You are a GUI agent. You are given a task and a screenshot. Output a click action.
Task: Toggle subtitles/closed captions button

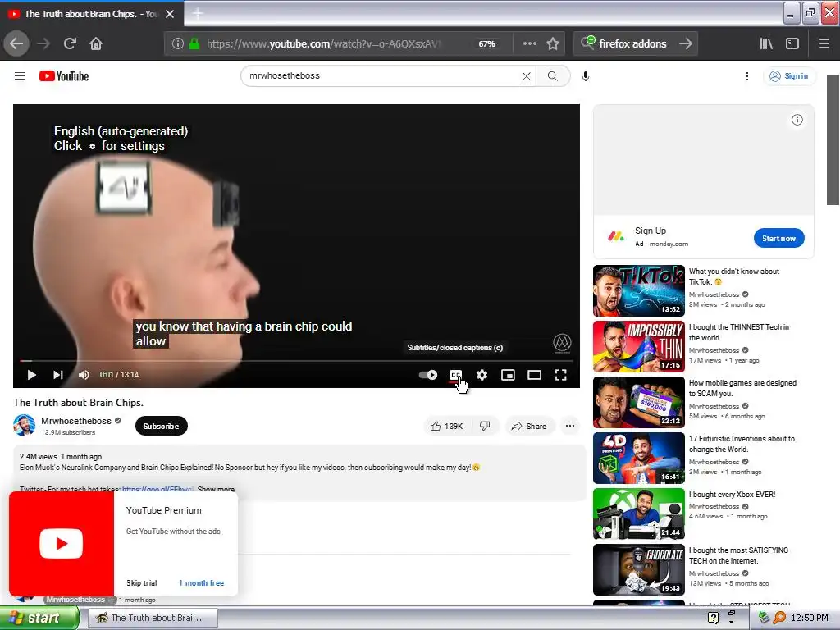[456, 375]
